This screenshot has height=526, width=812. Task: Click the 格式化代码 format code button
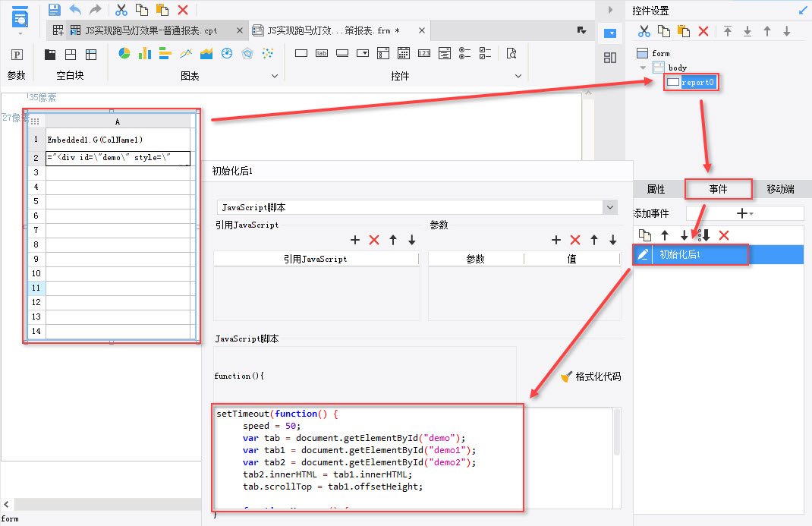coord(590,376)
